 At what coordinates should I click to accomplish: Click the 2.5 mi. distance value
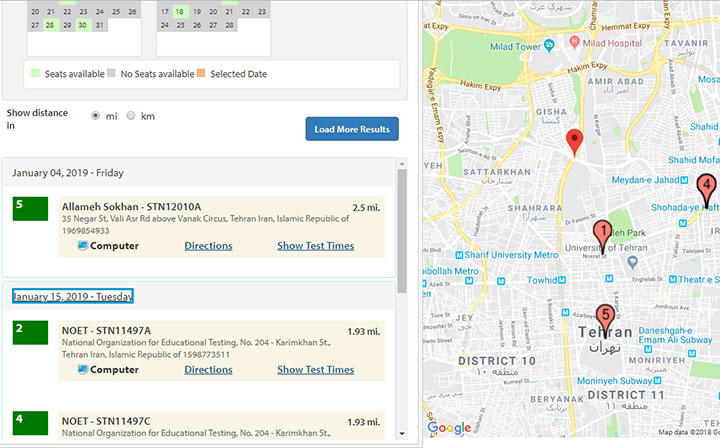[x=366, y=207]
